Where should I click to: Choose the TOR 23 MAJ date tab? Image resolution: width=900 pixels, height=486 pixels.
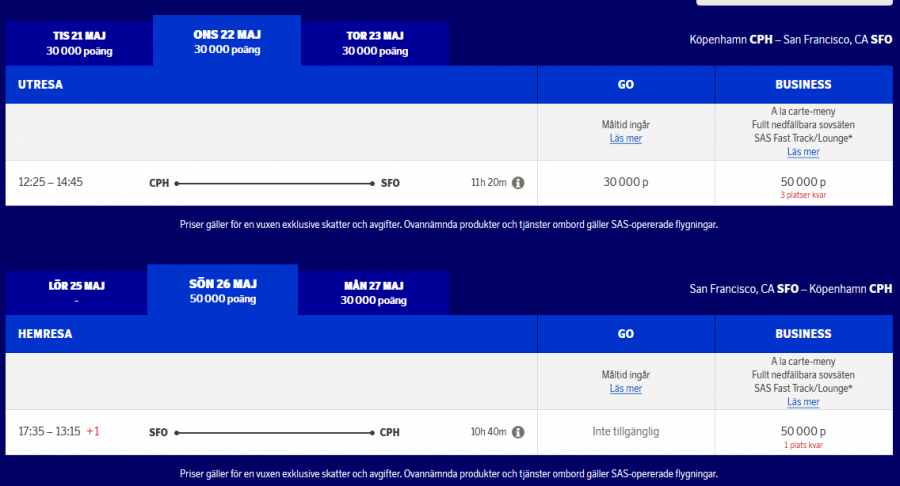[x=375, y=43]
